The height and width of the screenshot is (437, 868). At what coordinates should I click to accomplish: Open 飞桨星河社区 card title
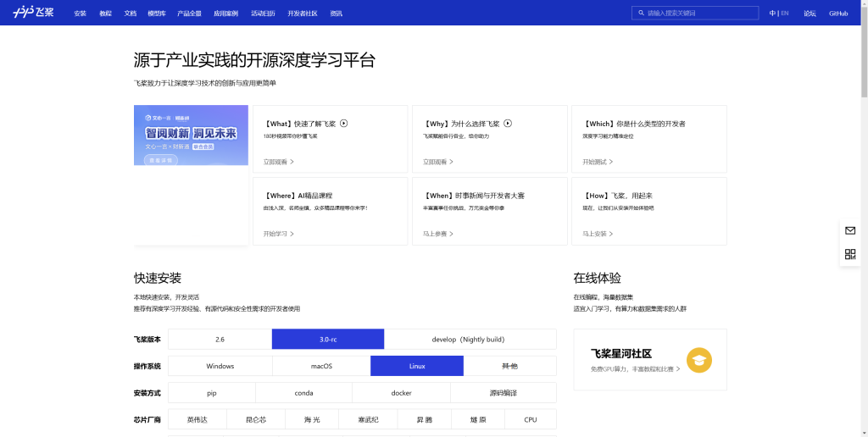coord(621,354)
